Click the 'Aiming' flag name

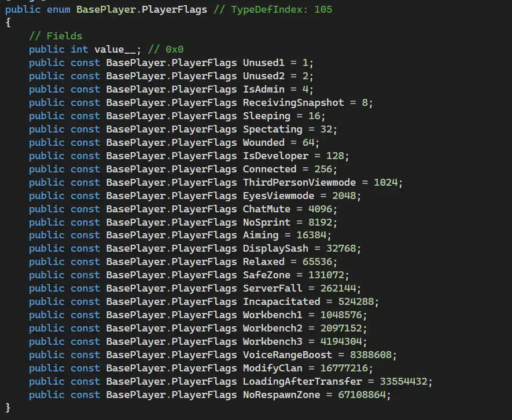point(260,235)
